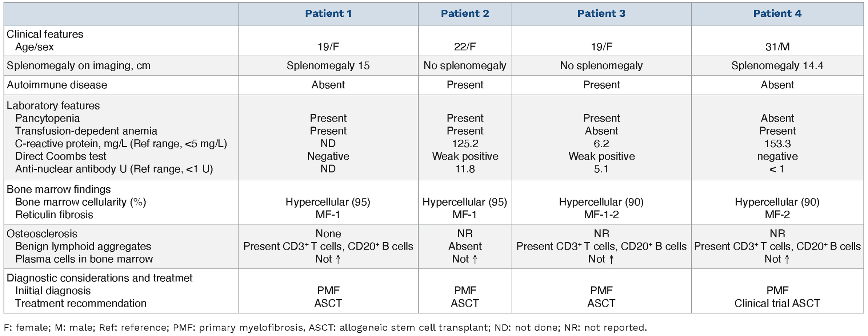Click the Patient 1 column header

pos(328,14)
